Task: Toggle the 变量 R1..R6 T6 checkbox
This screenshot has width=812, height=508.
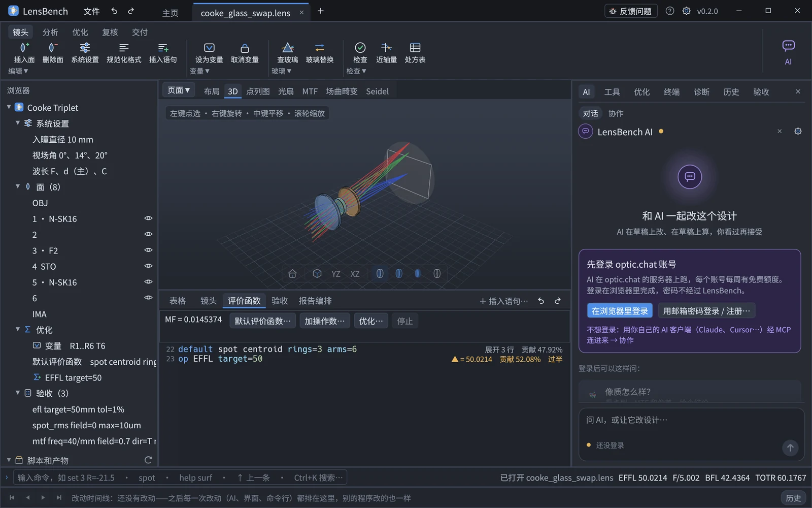Action: pos(37,345)
